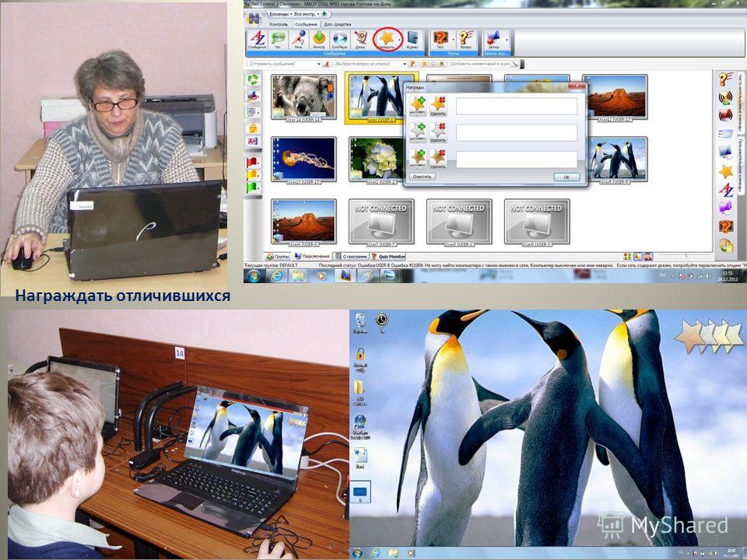Select the green flag in the left sidebar
Screen dimensions: 747x560
[252, 187]
